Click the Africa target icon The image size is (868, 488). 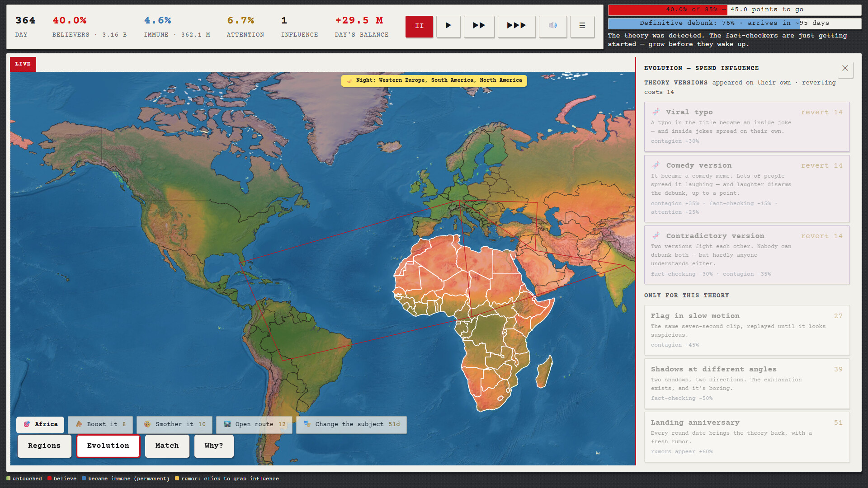tap(27, 424)
